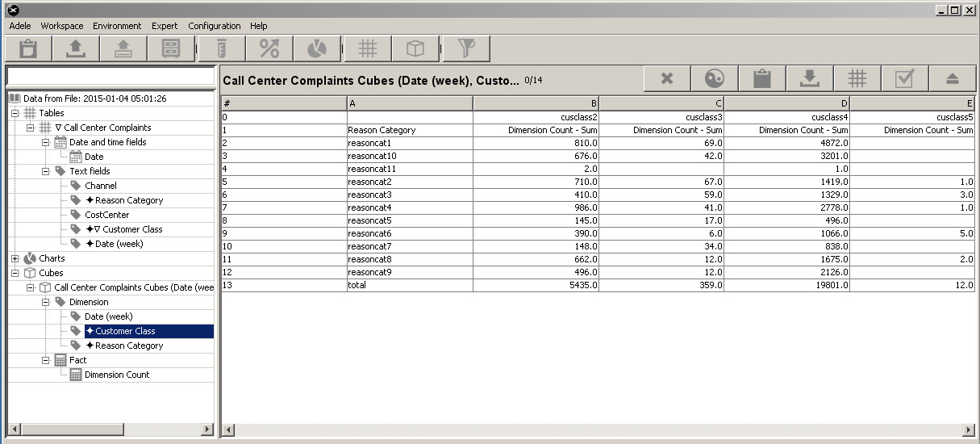The width and height of the screenshot is (980, 444).
Task: Collapse the Dimension tree node
Action: [x=45, y=302]
